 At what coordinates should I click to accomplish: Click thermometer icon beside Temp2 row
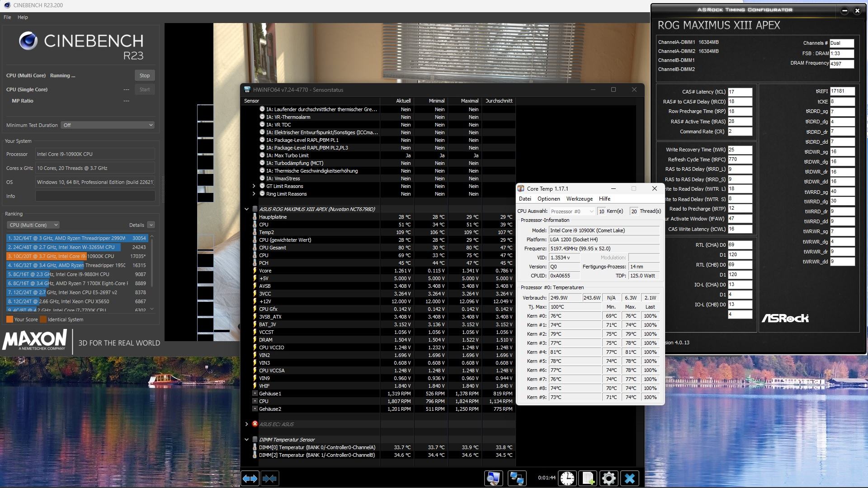click(x=255, y=232)
